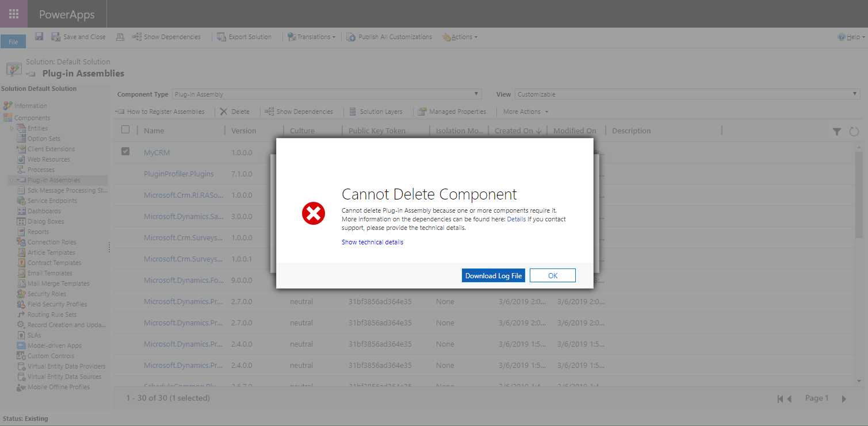
Task: Select SLAs in the tree
Action: click(x=34, y=335)
